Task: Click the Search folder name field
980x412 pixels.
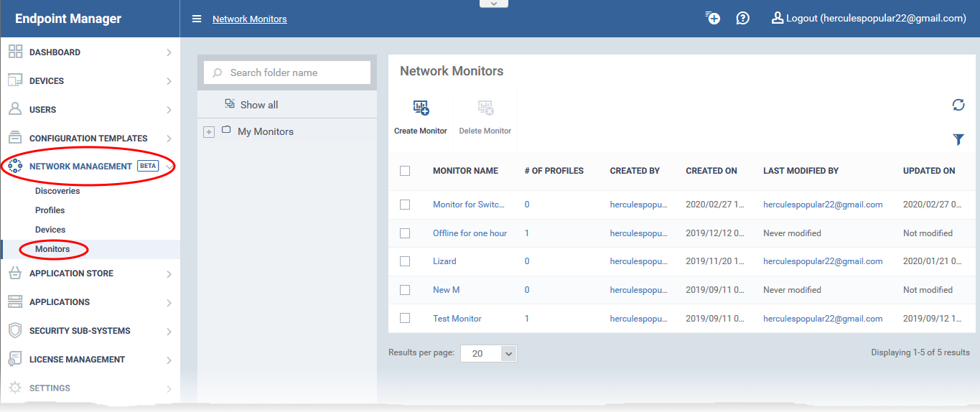Action: click(287, 72)
